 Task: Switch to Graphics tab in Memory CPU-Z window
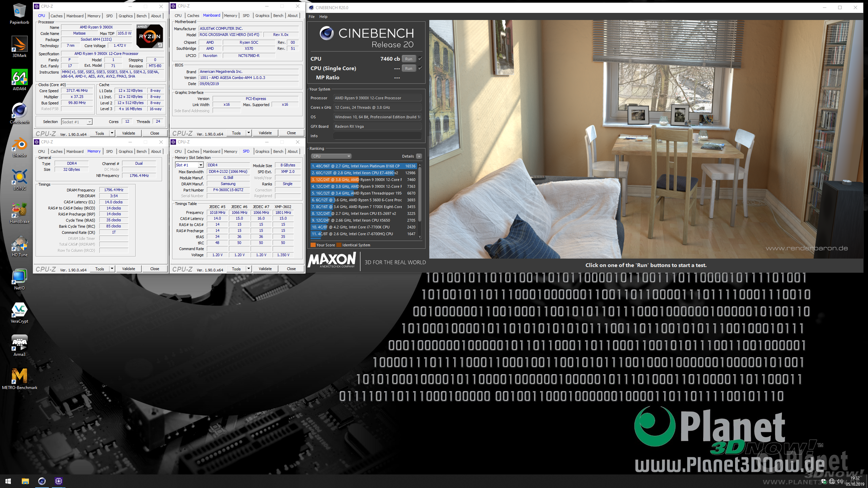coord(125,151)
